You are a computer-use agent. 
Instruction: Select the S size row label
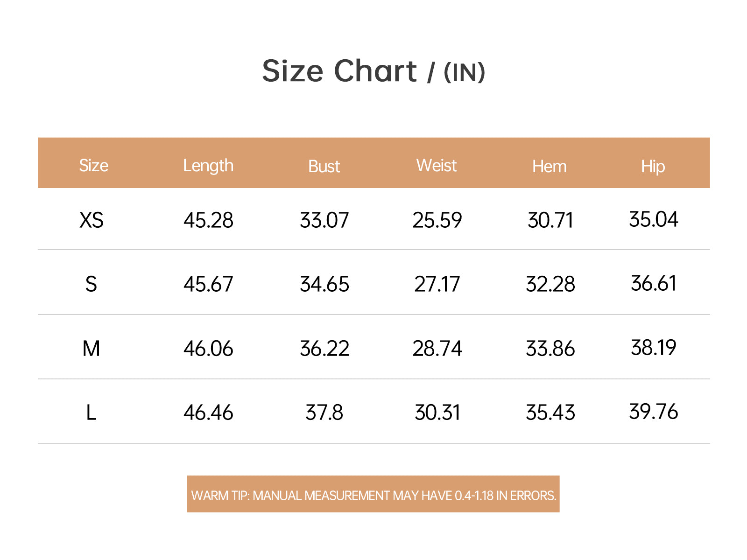click(x=91, y=284)
